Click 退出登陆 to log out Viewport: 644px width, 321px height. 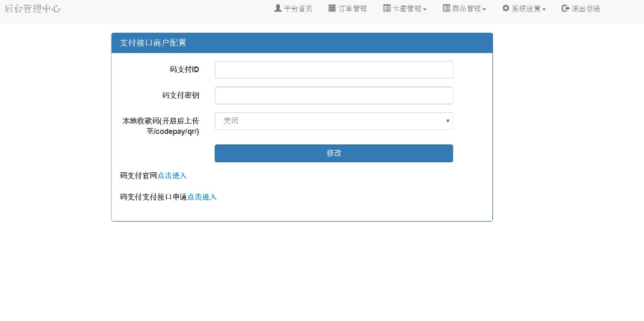581,9
